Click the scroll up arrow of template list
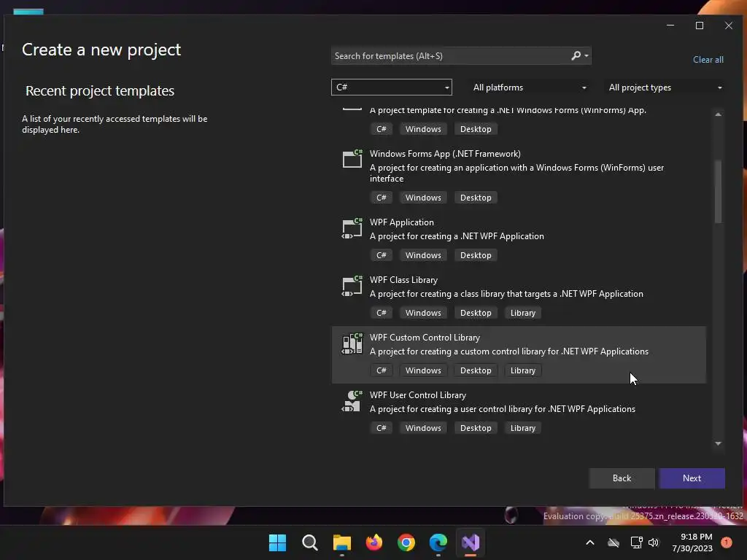The height and width of the screenshot is (560, 747). click(x=718, y=114)
